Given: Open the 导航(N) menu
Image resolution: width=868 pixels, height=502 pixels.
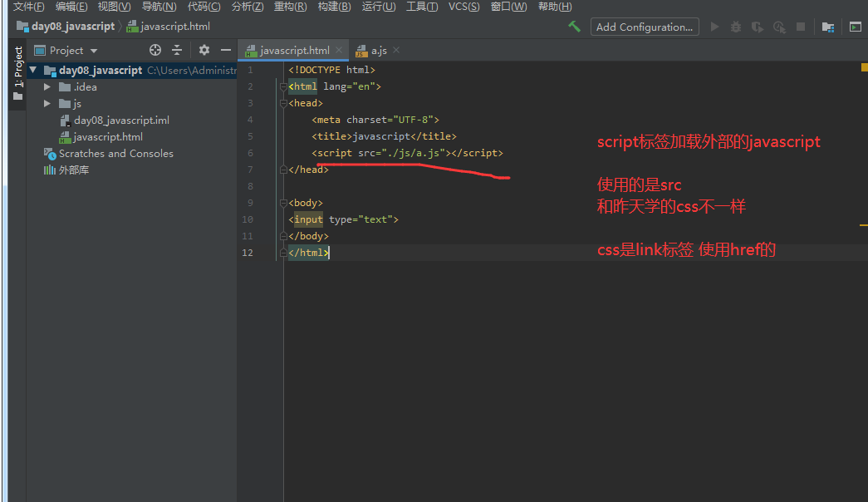Looking at the screenshot, I should [159, 7].
